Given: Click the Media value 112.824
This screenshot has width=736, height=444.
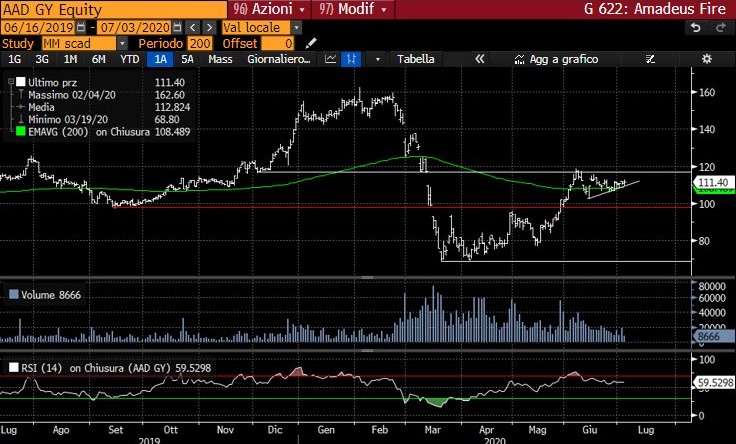Looking at the screenshot, I should [x=172, y=107].
